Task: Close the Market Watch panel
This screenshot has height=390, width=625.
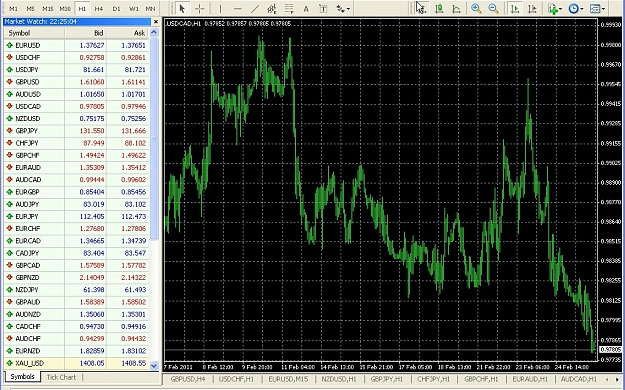Action: pyautogui.click(x=156, y=22)
